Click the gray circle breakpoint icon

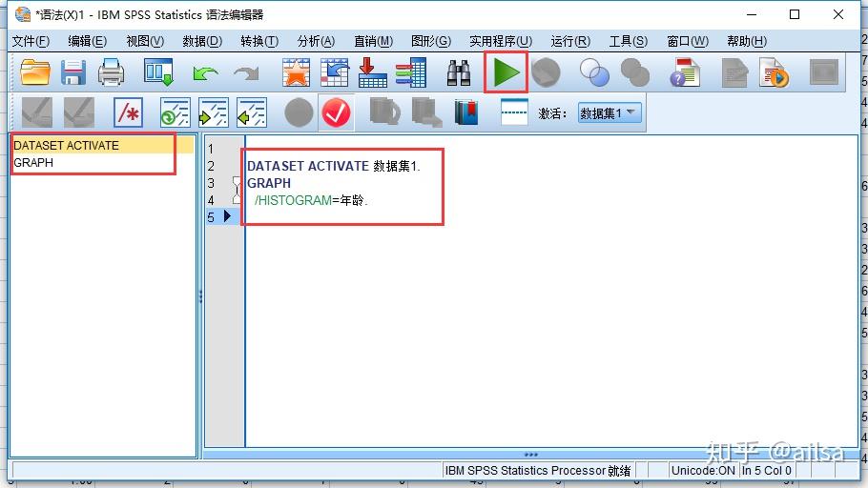pos(299,112)
